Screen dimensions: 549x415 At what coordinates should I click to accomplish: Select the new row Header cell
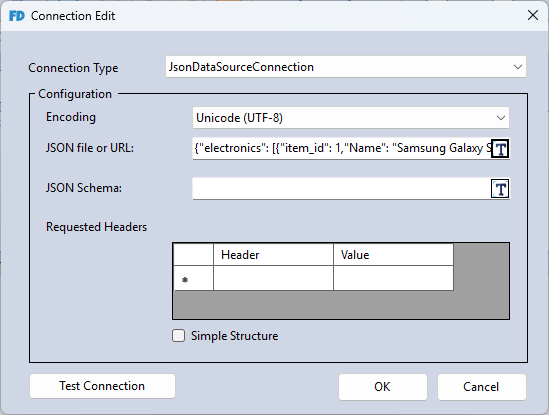point(273,278)
